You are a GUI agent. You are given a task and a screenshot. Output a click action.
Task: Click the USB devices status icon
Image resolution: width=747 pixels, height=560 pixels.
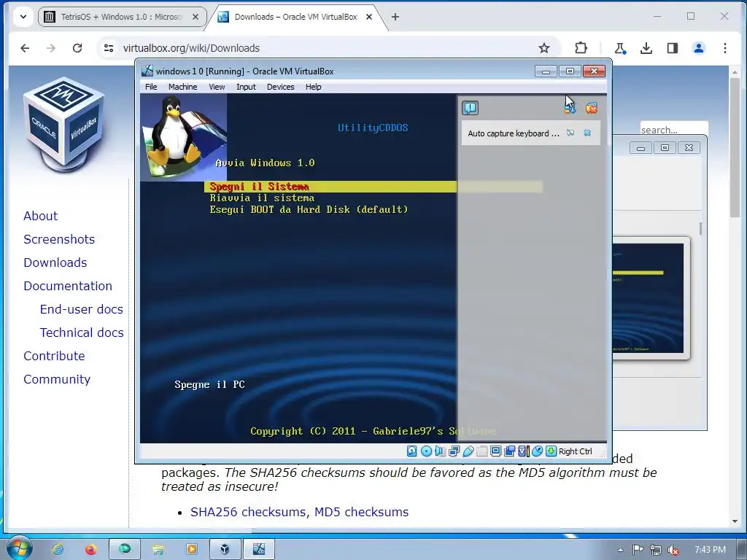[468, 451]
